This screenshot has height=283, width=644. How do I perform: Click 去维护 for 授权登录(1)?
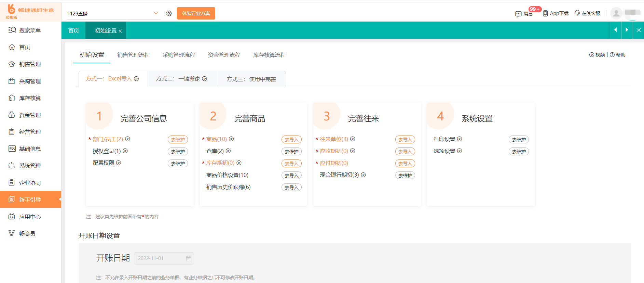coord(178,152)
